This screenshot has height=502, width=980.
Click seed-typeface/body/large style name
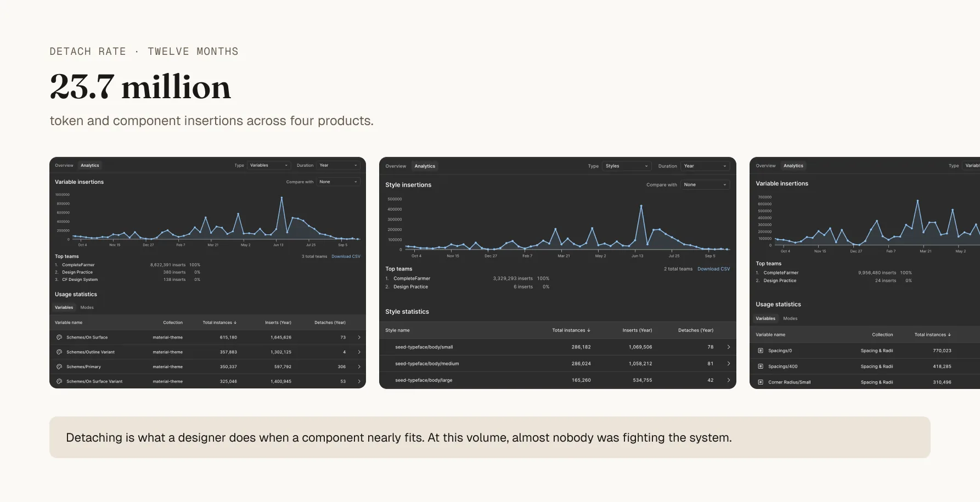tap(424, 380)
